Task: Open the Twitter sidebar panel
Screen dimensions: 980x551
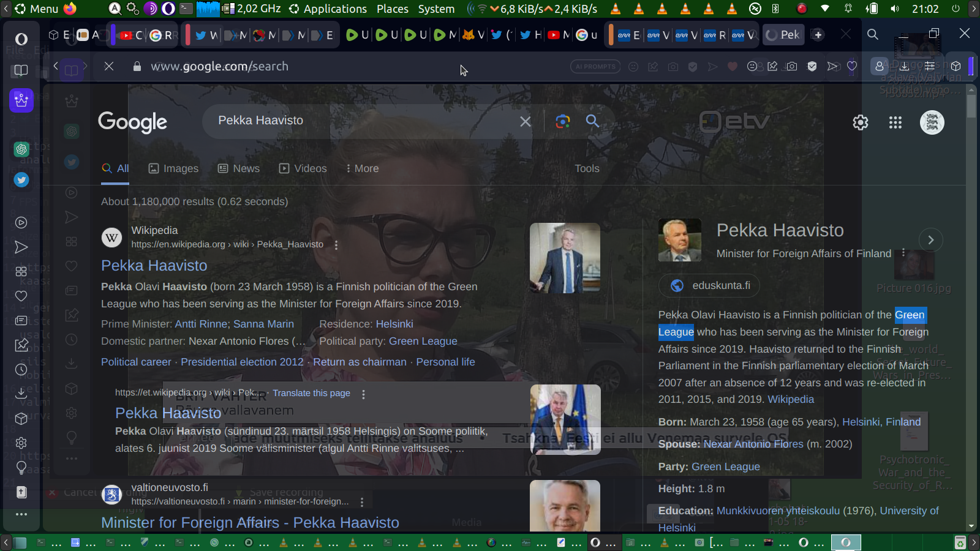Action: click(21, 180)
